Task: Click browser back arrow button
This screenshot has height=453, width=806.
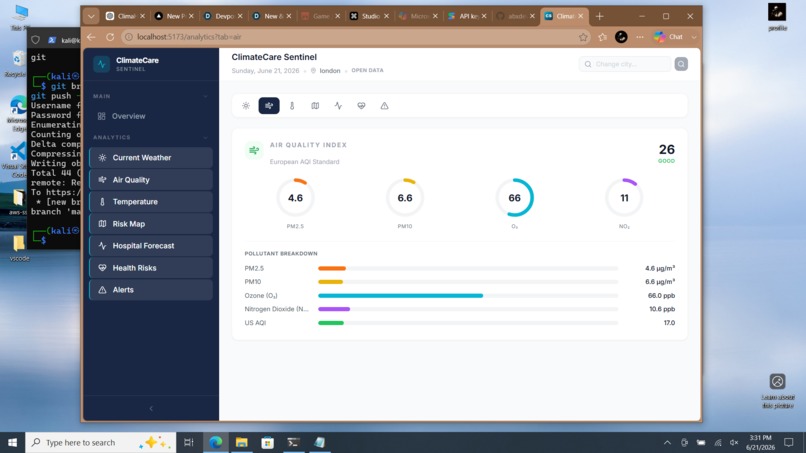Action: pyautogui.click(x=91, y=37)
